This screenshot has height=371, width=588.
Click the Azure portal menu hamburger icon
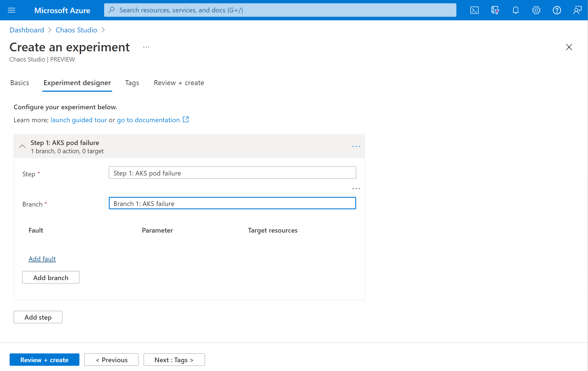click(12, 10)
